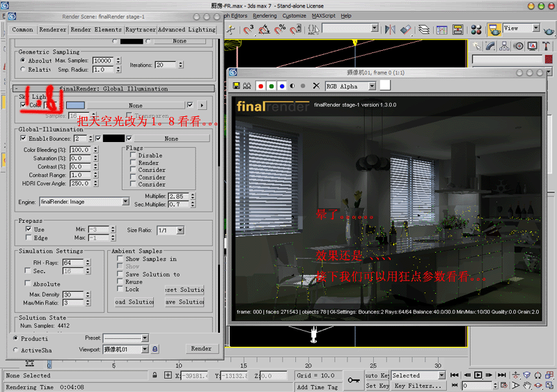Open Edit Named Selection Sets icon
This screenshot has width=557, height=392.
[x=313, y=29]
